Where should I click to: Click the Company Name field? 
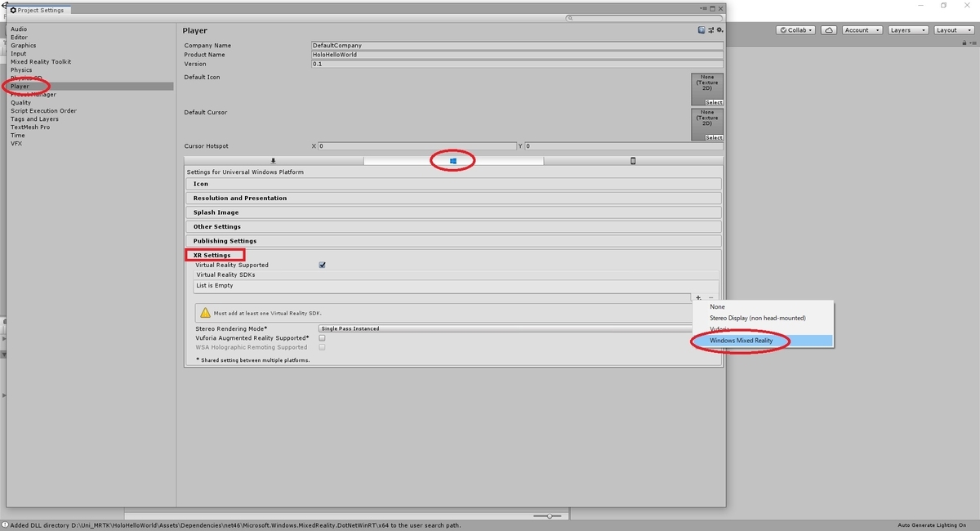517,46
